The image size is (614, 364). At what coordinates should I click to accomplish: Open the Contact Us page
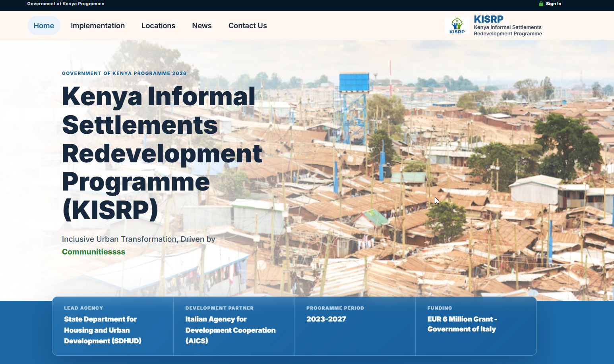[x=248, y=25]
